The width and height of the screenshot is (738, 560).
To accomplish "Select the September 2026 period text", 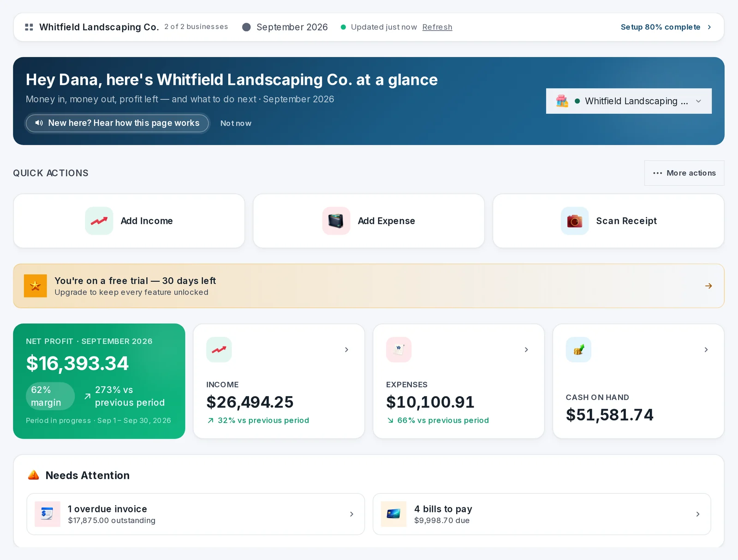I will [292, 27].
